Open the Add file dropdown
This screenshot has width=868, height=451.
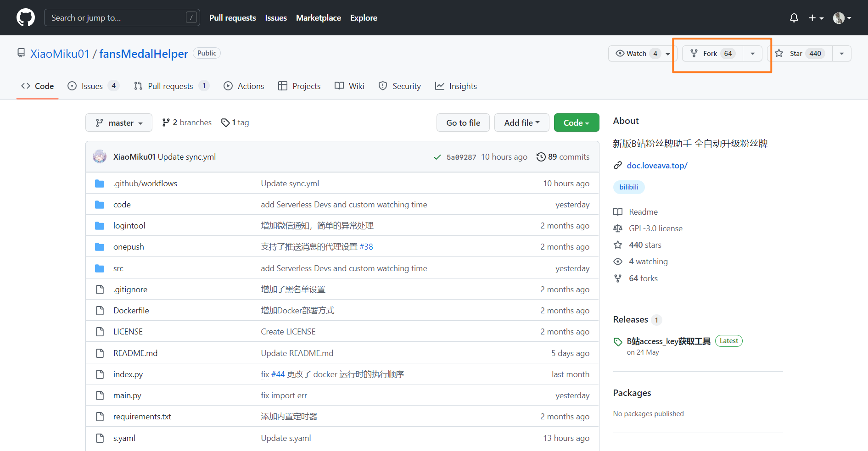tap(521, 123)
